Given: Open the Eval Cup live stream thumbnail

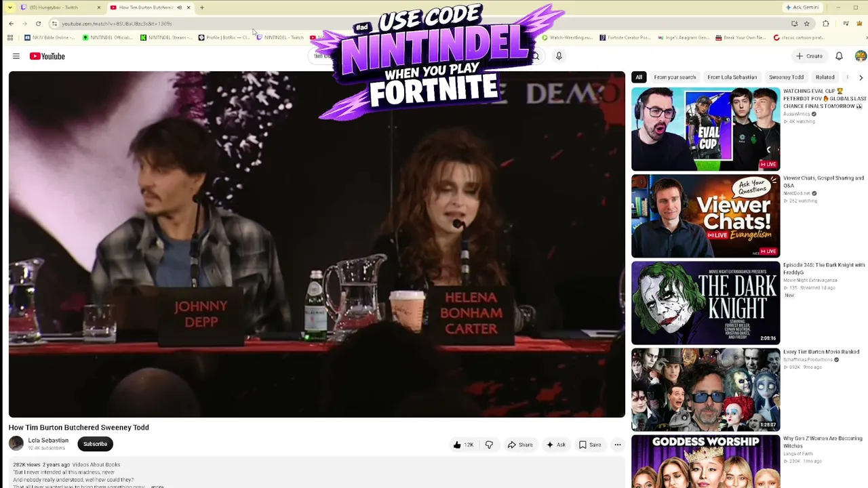Looking at the screenshot, I should [705, 129].
